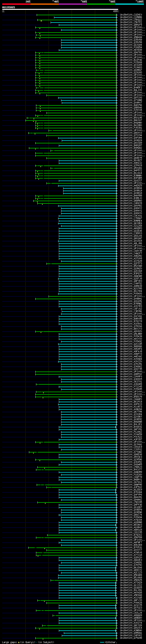Select hit label UniRef100_P05493
Screen dimensions: 146x644
tap(131, 294)
